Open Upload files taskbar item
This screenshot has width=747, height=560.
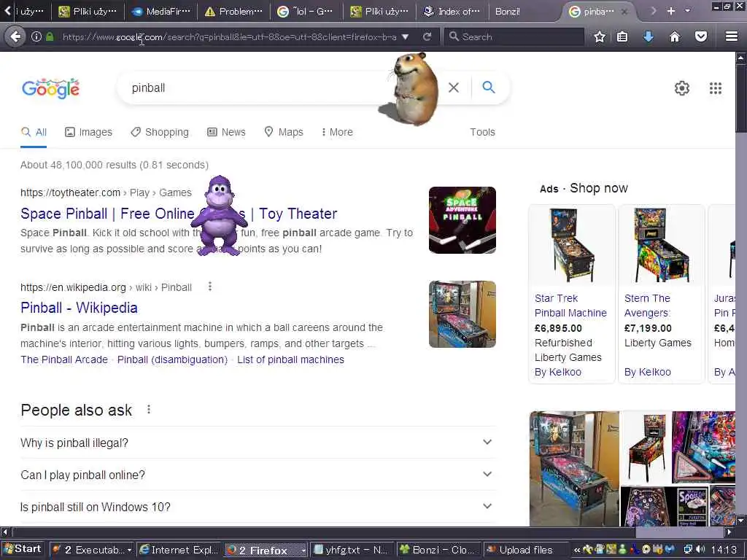pyautogui.click(x=525, y=550)
